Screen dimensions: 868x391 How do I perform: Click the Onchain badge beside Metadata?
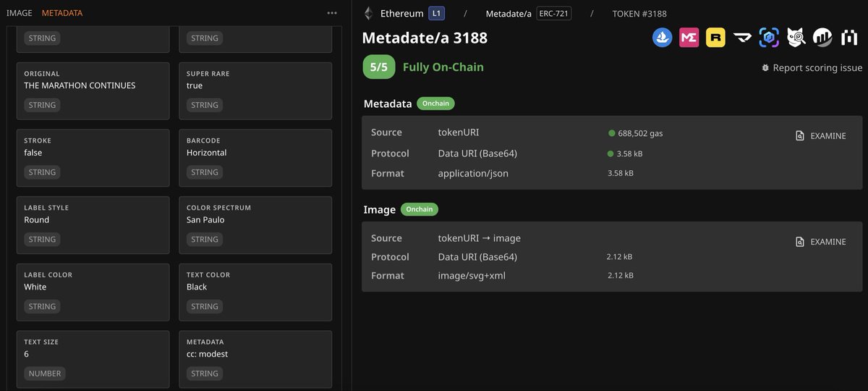tap(435, 104)
